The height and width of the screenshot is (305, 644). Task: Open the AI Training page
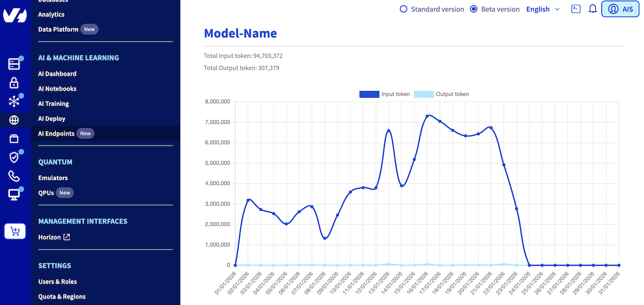[x=53, y=103]
